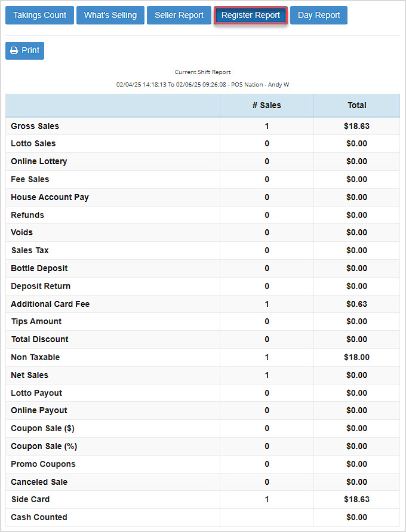View the What's Selling report

click(110, 15)
